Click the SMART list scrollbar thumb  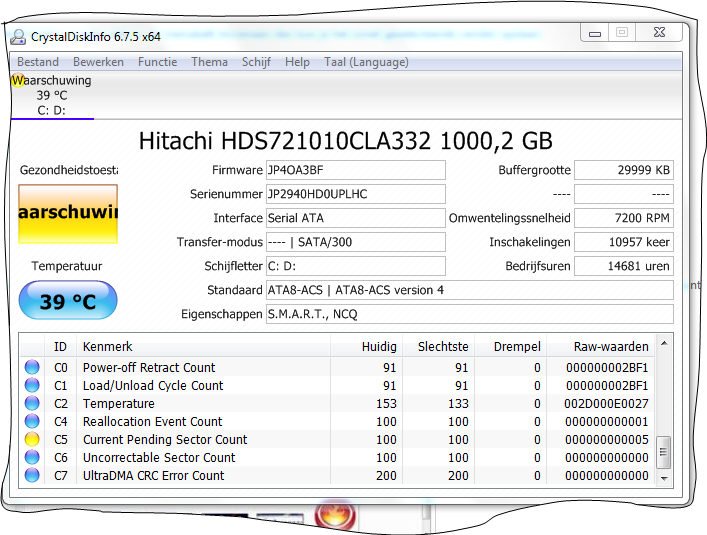(663, 452)
